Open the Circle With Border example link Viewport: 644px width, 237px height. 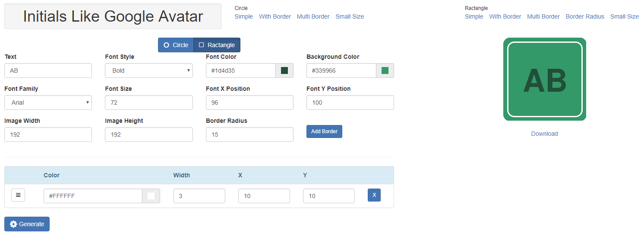click(x=275, y=16)
